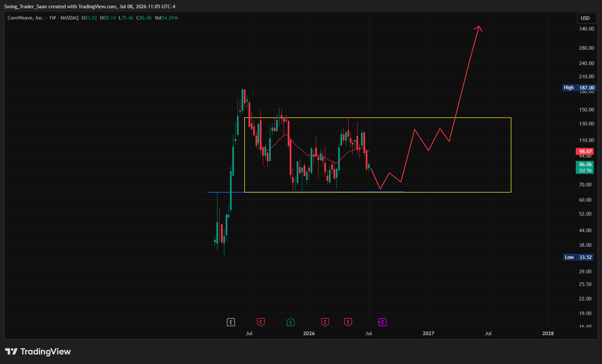Click the 2027 time axis label
This screenshot has width=602, height=364.
[428, 334]
